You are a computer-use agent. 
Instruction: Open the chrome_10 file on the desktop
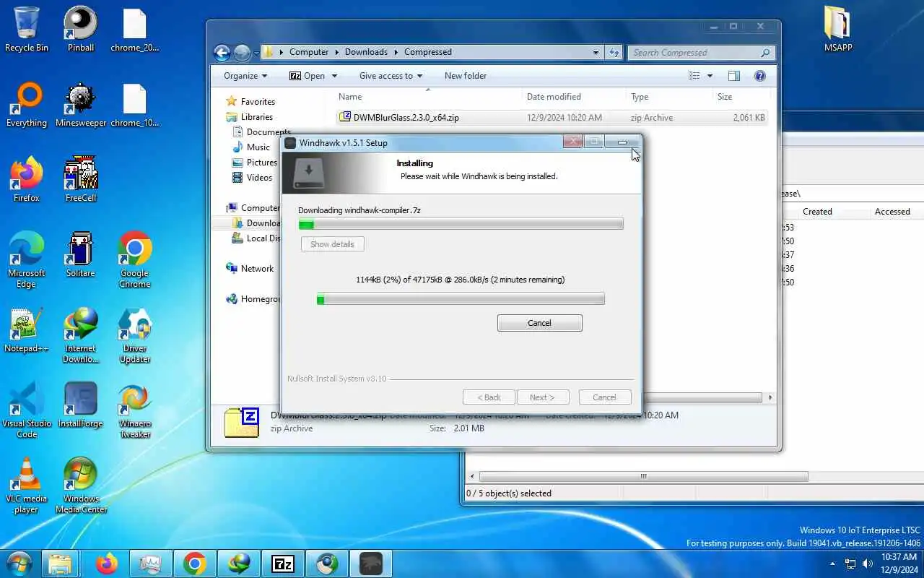point(135,104)
